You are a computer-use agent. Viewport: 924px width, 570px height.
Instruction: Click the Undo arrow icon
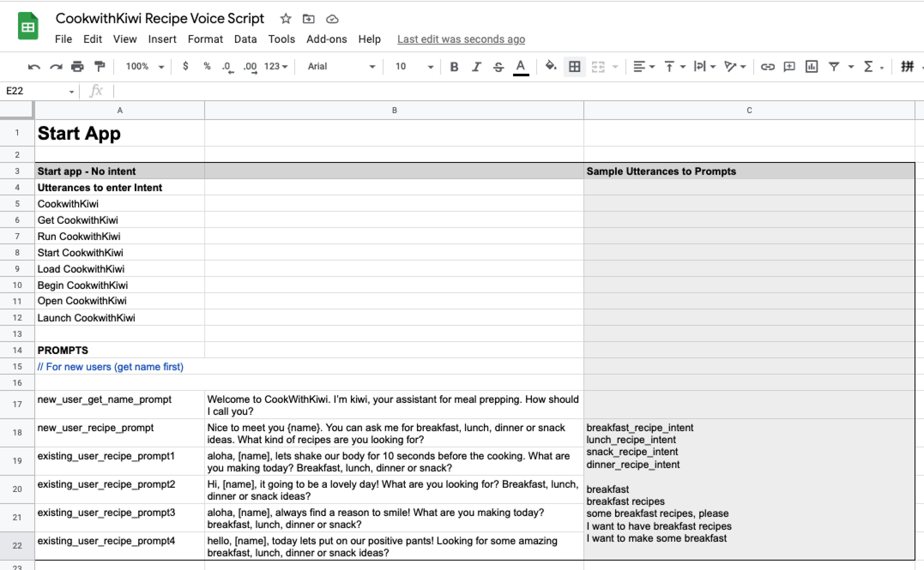(34, 67)
